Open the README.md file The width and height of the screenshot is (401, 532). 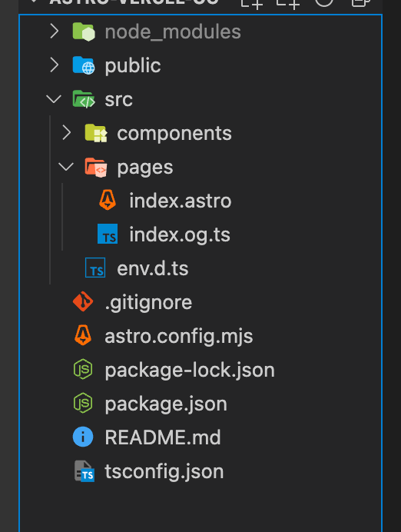163,437
